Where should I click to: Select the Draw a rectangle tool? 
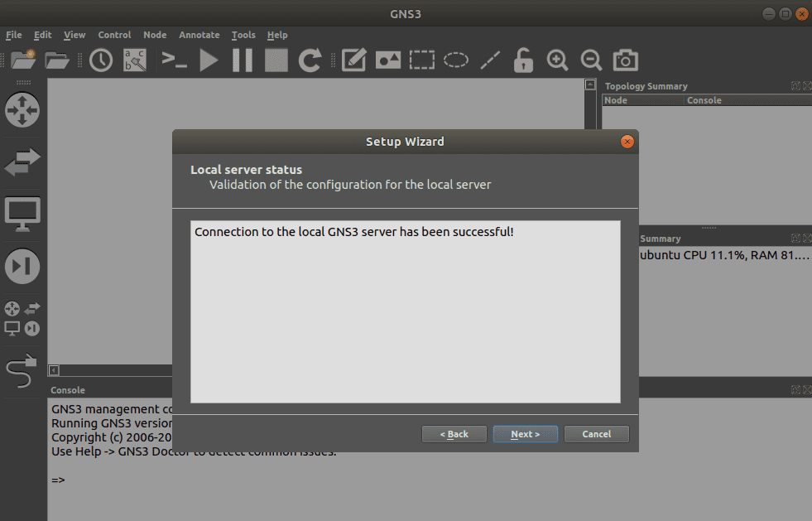pos(422,60)
